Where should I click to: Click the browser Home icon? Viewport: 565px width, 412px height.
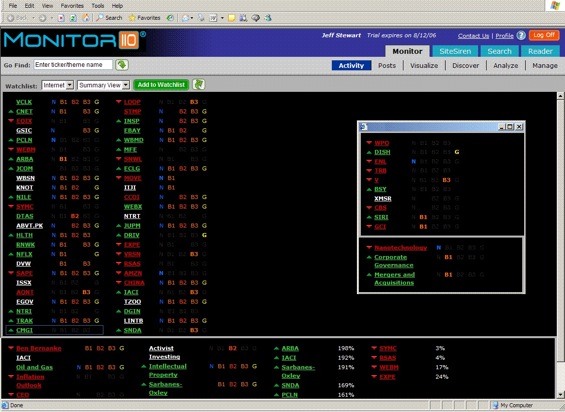pos(86,18)
